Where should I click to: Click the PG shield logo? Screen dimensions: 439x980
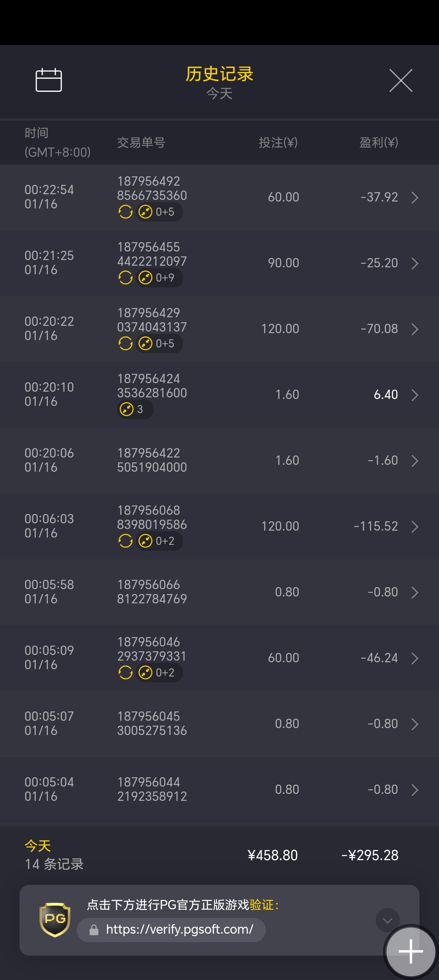(x=55, y=920)
